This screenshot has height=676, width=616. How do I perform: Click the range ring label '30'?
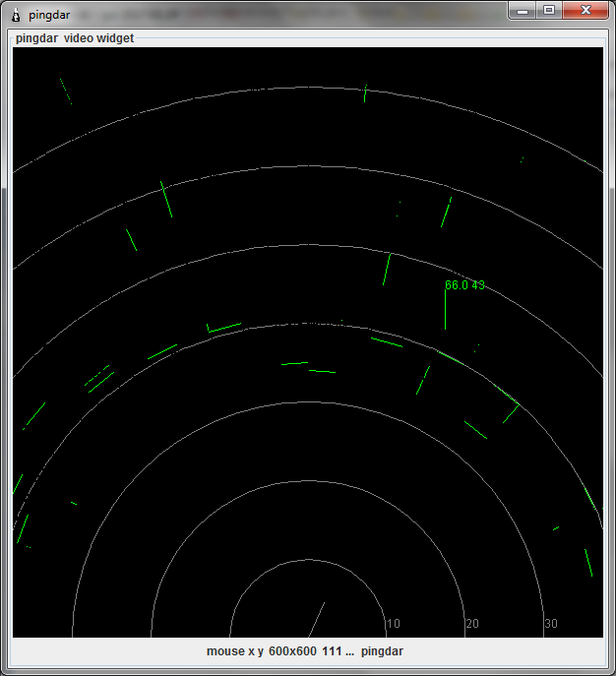[x=551, y=624]
